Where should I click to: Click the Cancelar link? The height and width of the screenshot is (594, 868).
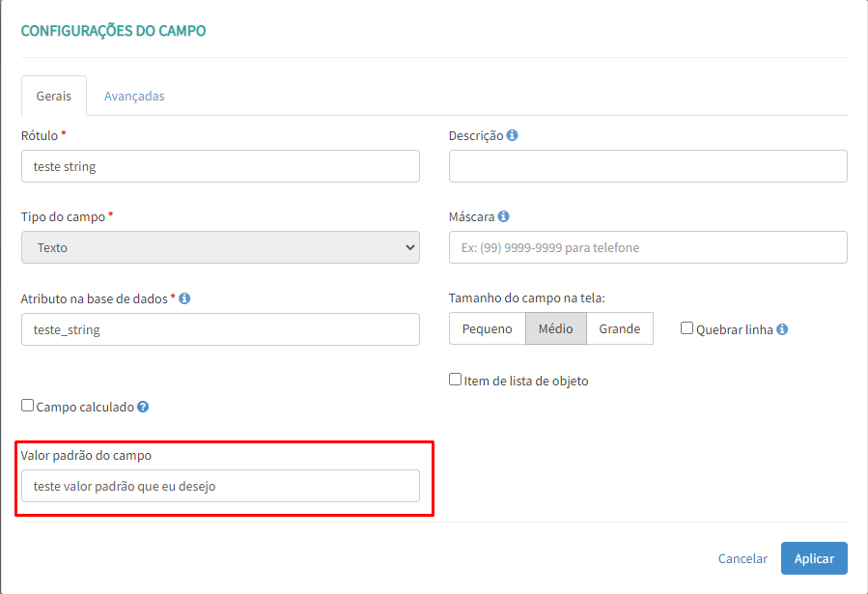click(742, 558)
